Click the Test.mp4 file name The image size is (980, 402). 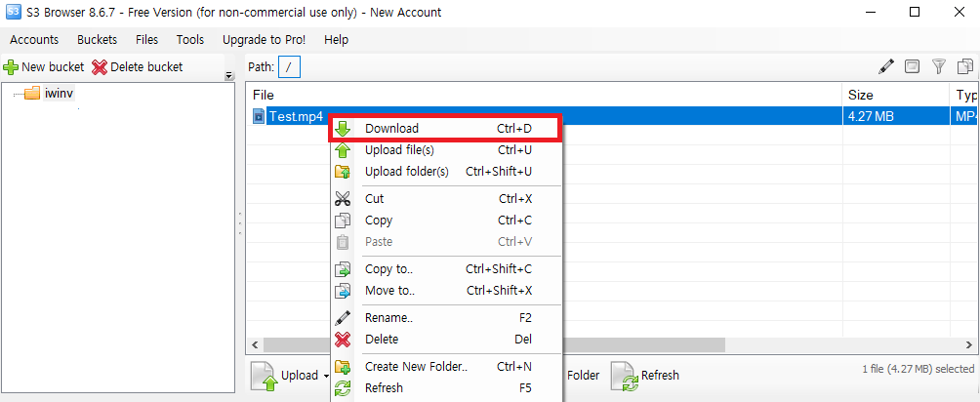click(x=296, y=116)
